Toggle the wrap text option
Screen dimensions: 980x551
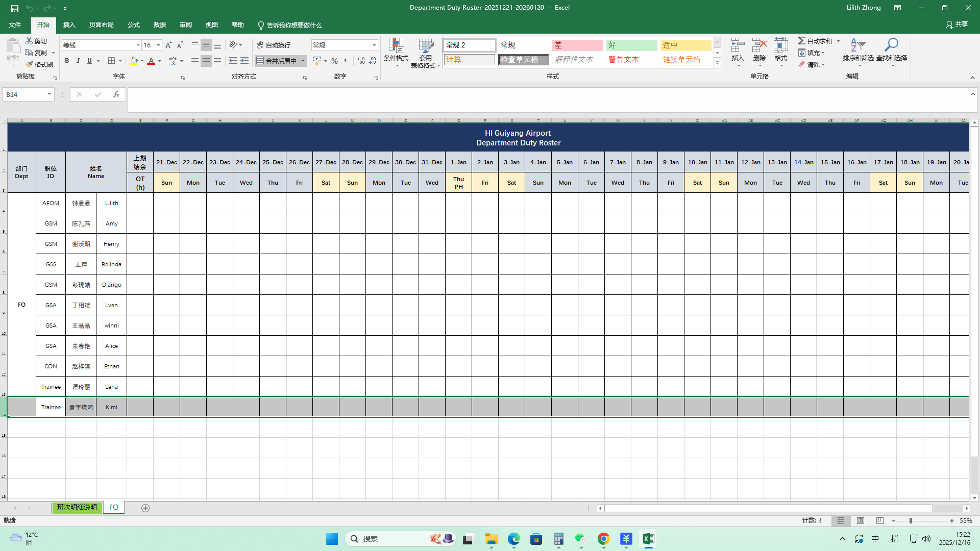click(274, 45)
